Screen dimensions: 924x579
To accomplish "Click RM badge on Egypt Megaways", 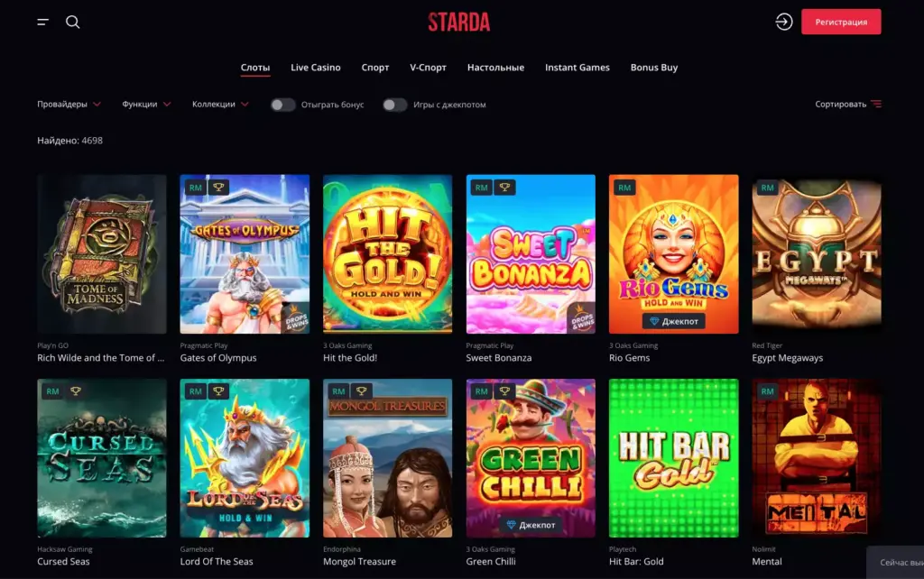I will (767, 188).
